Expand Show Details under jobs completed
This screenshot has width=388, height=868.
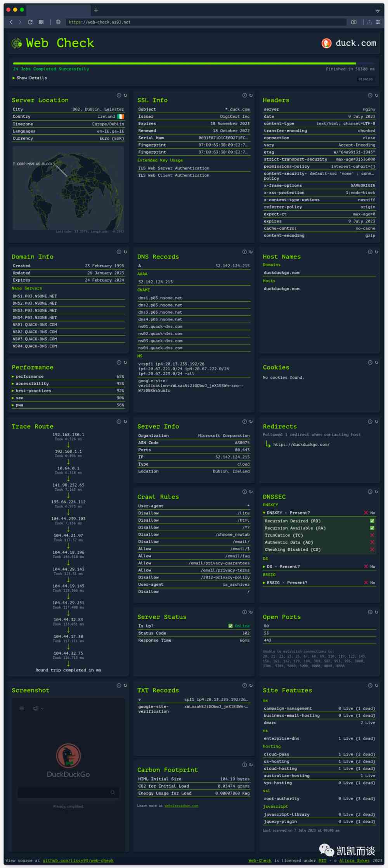tap(30, 78)
